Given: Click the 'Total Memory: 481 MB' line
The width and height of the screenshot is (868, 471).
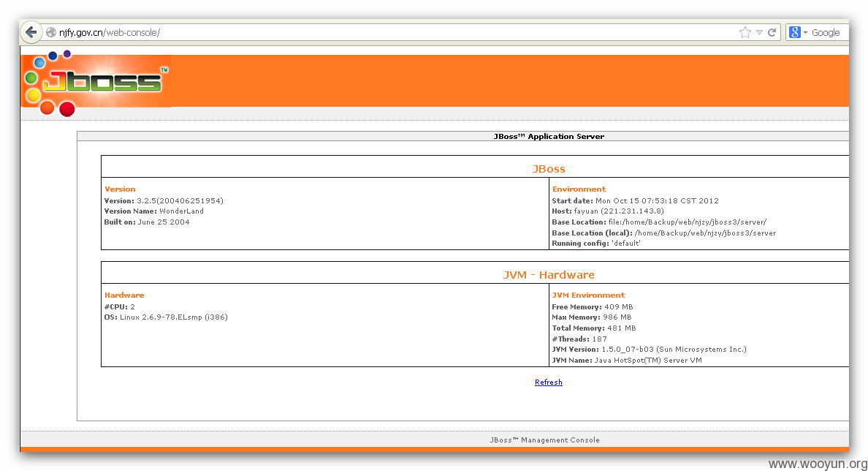Looking at the screenshot, I should 594,328.
